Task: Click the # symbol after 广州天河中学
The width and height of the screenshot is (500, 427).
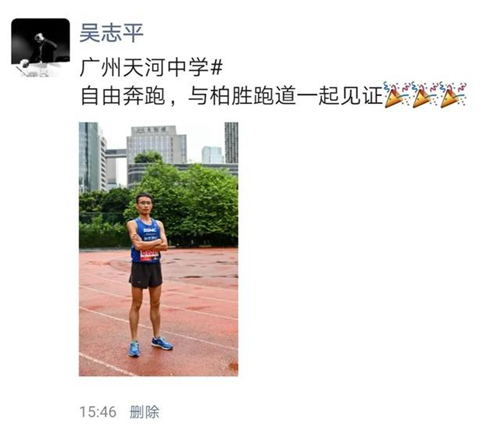Action: 217,67
